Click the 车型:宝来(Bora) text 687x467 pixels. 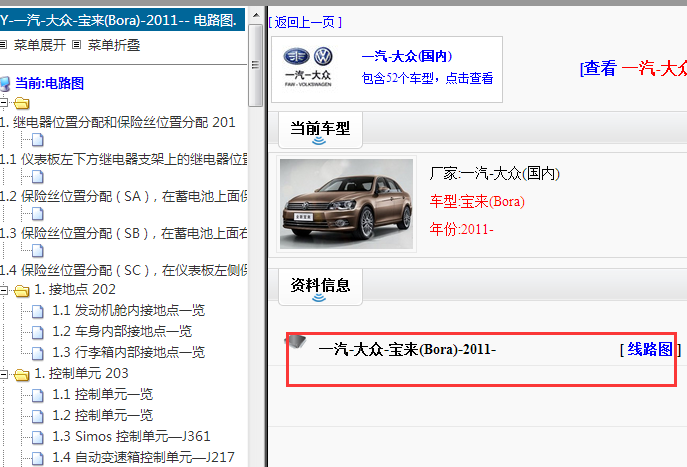(x=477, y=202)
